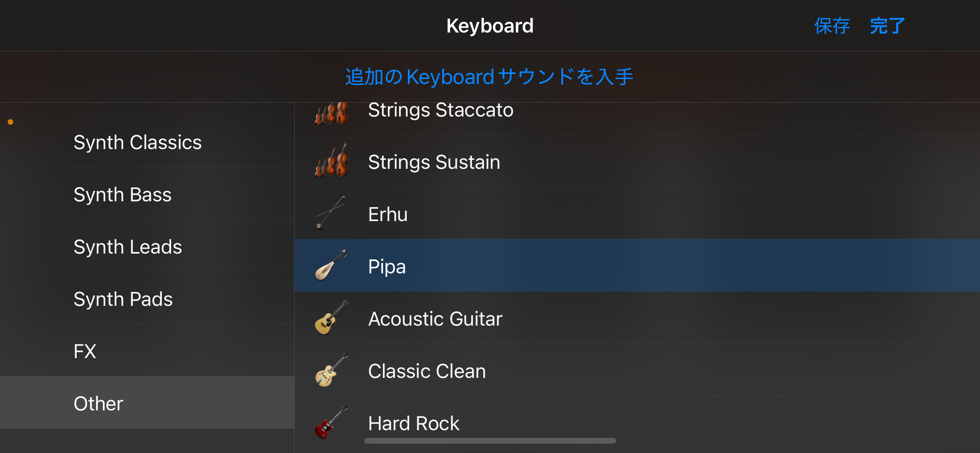980x453 pixels.
Task: Click the Acoustic Guitar icon
Action: (331, 318)
